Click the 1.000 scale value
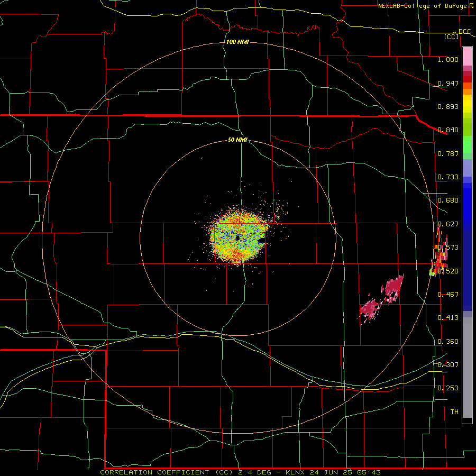The height and width of the screenshot is (476, 476). (448, 59)
